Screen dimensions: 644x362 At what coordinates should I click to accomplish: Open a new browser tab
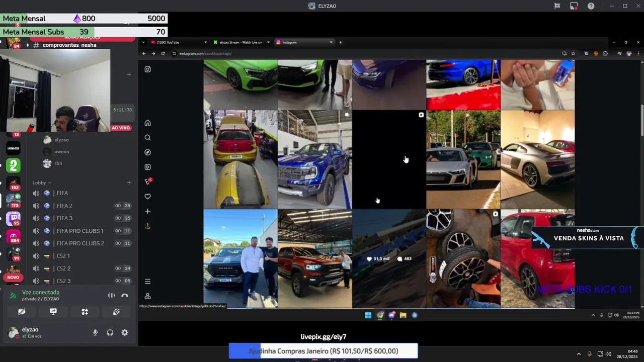point(341,42)
